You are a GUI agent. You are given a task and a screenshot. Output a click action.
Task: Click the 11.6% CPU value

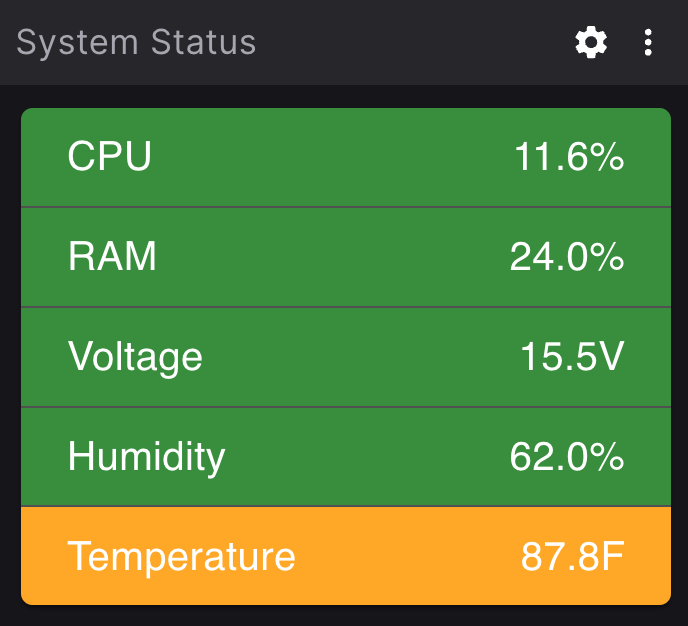(x=569, y=157)
